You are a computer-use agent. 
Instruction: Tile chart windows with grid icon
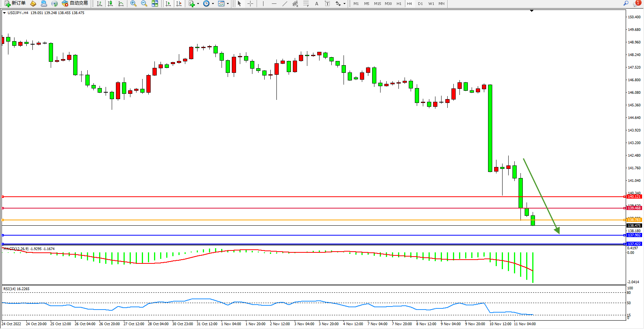click(x=155, y=3)
